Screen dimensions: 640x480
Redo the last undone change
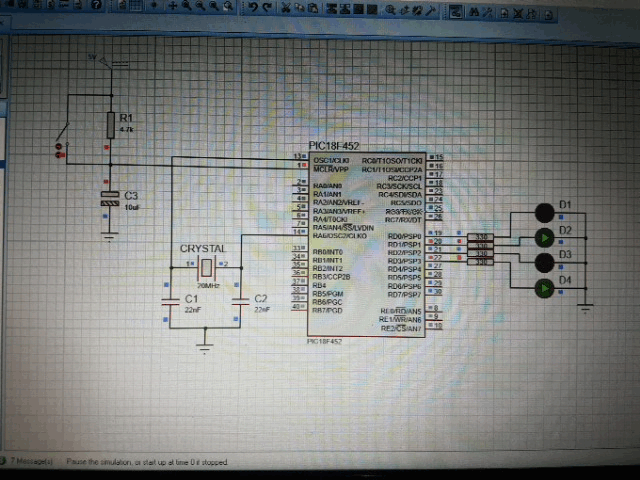click(x=267, y=7)
